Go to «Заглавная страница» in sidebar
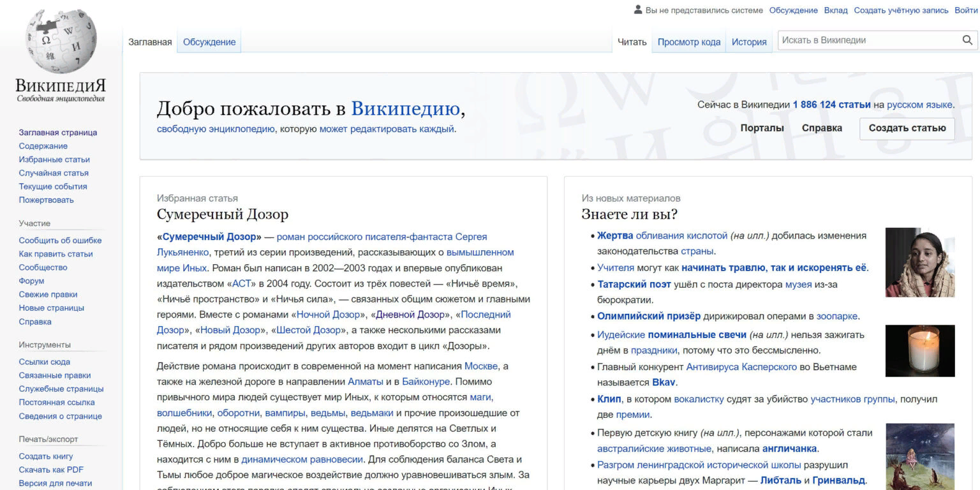The width and height of the screenshot is (980, 490). click(x=58, y=133)
